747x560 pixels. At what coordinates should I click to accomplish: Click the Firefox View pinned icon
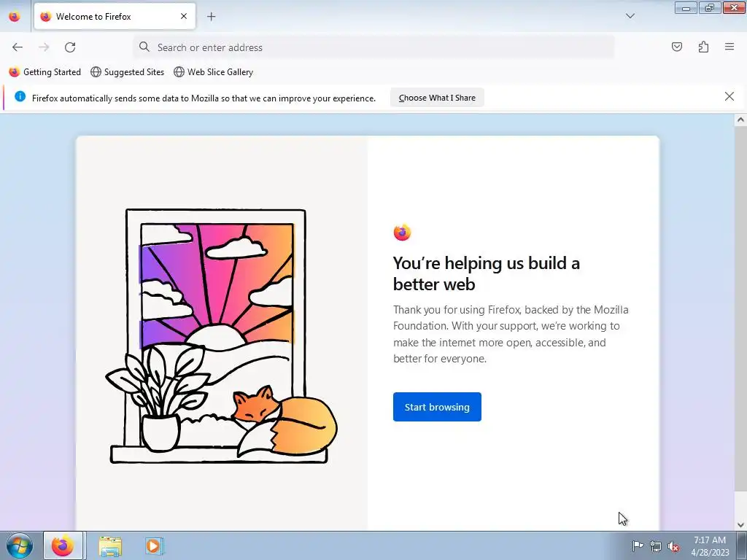15,17
